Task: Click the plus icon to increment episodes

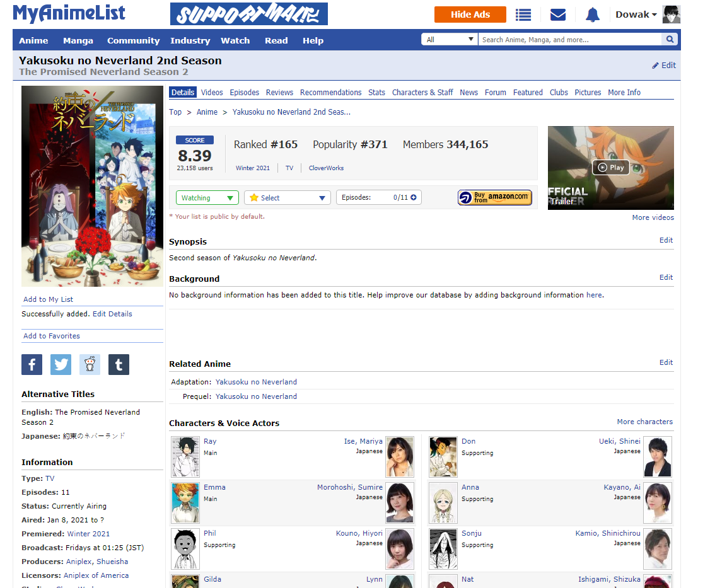Action: 414,197
